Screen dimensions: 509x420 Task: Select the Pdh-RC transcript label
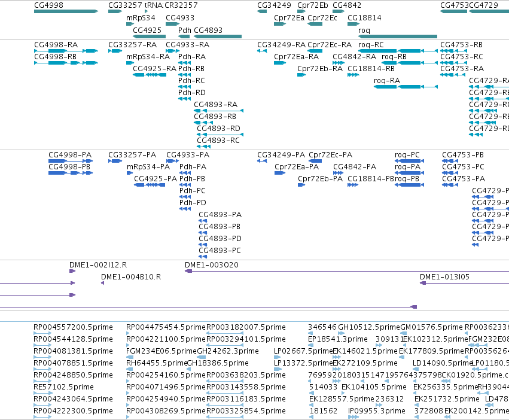pos(191,81)
